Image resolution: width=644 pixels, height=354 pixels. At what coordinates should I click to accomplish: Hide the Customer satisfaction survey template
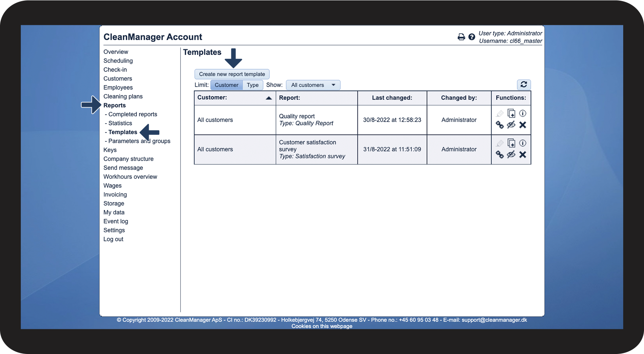click(511, 154)
